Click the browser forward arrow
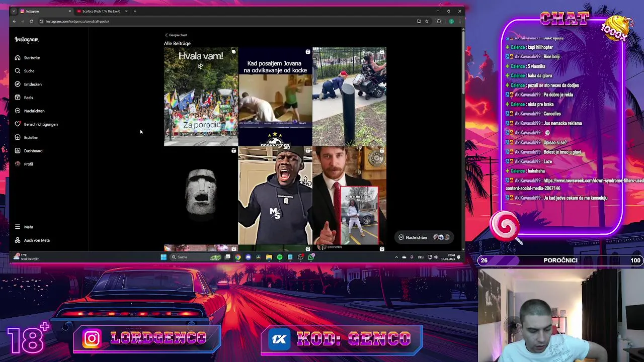644x362 pixels. click(x=23, y=21)
